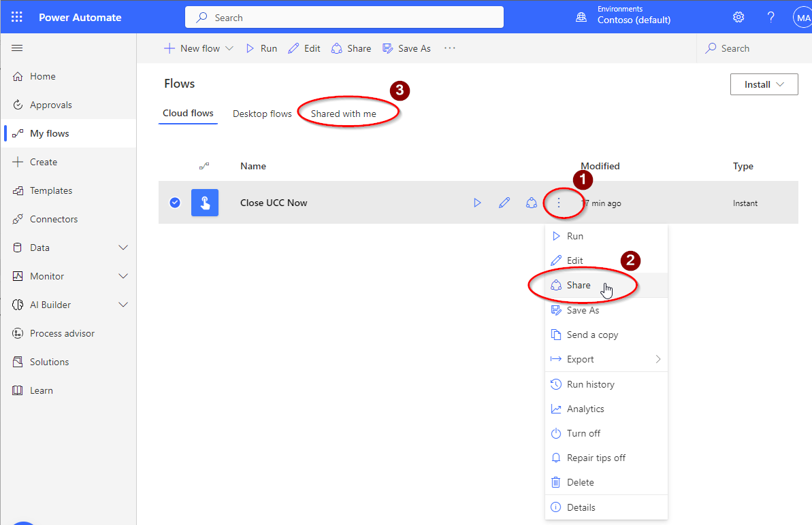Choose Share from the context menu
812x525 pixels.
click(x=606, y=285)
